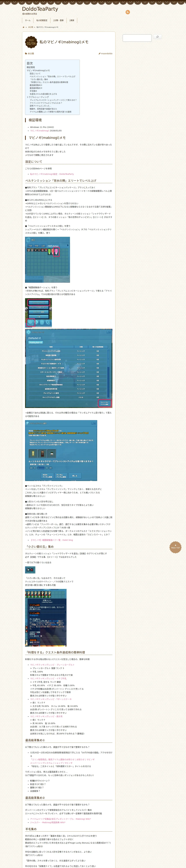Click the folder icon beside 未分類 category
The width and height of the screenshot is (186, 868).
[x=26, y=54]
